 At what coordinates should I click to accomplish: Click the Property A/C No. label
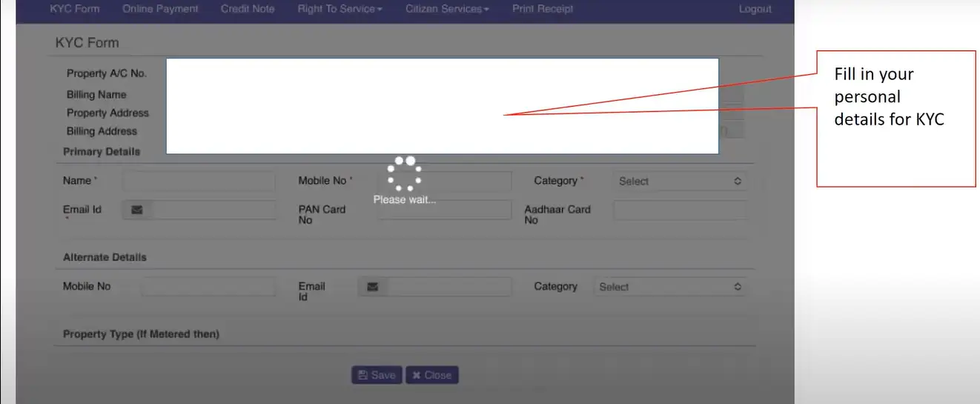pos(107,73)
